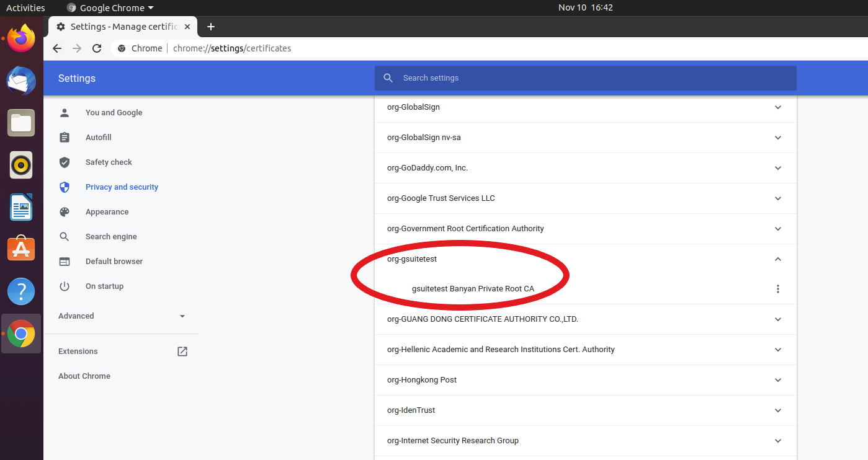Select gsuitetest Banyan Private Root CA
This screenshot has height=460, width=868.
pos(473,289)
